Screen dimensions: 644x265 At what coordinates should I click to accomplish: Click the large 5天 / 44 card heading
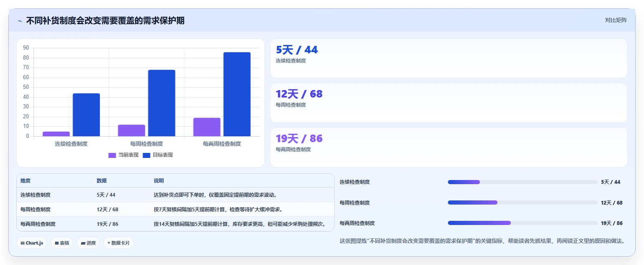(x=297, y=50)
